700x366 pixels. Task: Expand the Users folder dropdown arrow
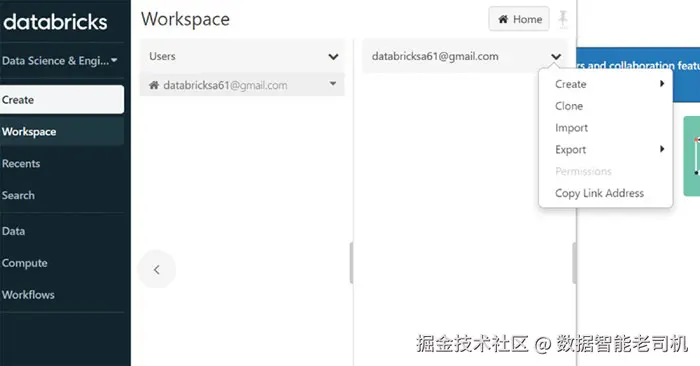333,57
